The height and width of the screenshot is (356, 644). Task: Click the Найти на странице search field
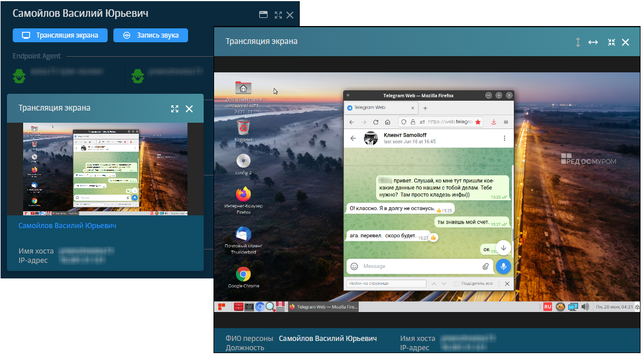click(x=386, y=284)
